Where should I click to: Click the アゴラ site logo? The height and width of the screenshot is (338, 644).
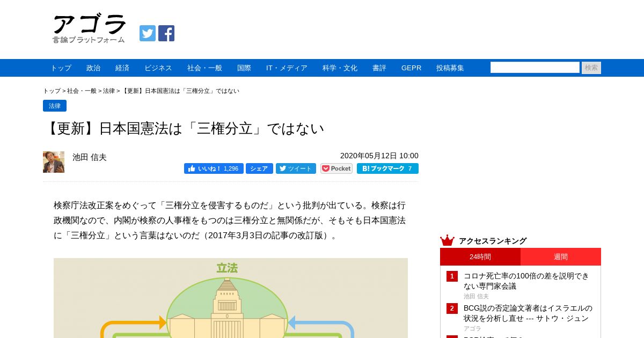(x=89, y=28)
